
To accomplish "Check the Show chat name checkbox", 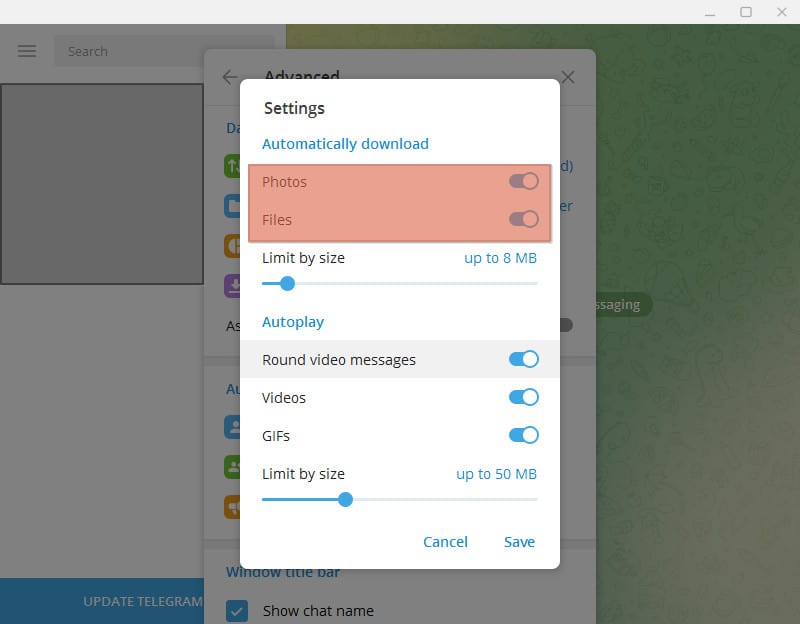I will click(x=237, y=611).
